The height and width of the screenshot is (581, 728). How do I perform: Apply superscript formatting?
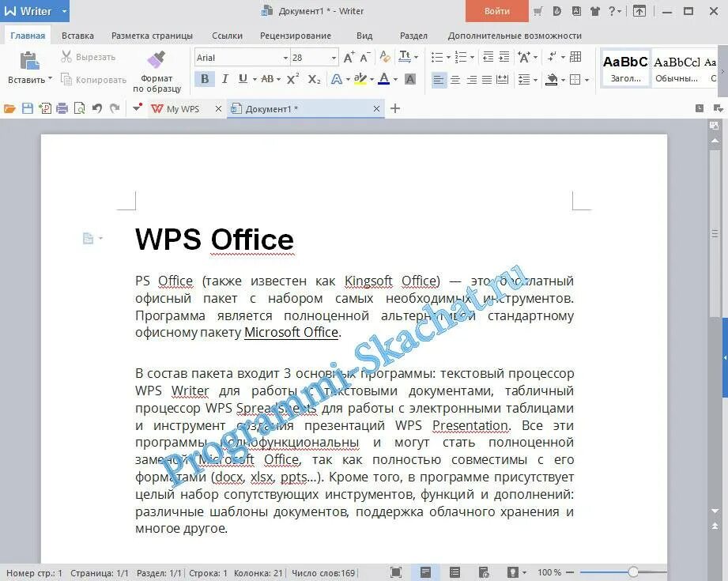click(292, 79)
